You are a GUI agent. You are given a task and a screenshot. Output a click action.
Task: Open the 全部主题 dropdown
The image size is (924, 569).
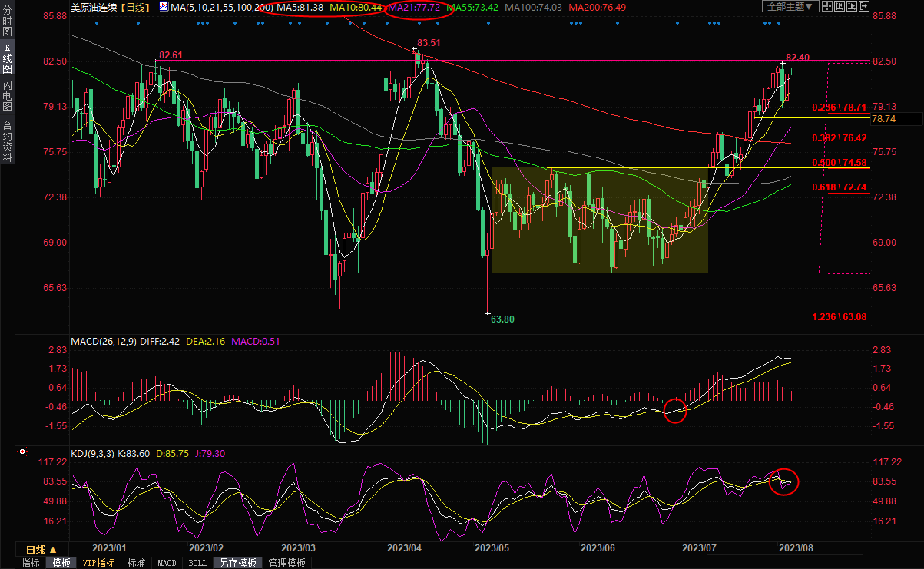coord(789,6)
